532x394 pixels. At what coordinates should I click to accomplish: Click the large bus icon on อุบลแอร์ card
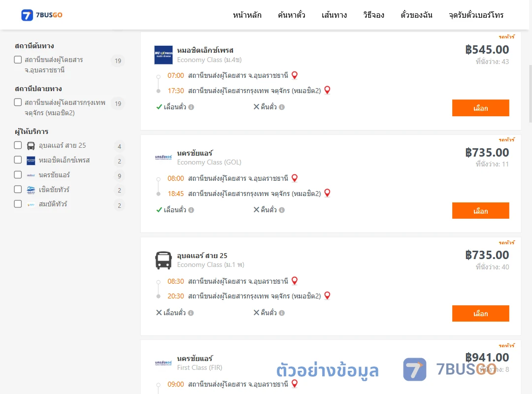point(164,261)
